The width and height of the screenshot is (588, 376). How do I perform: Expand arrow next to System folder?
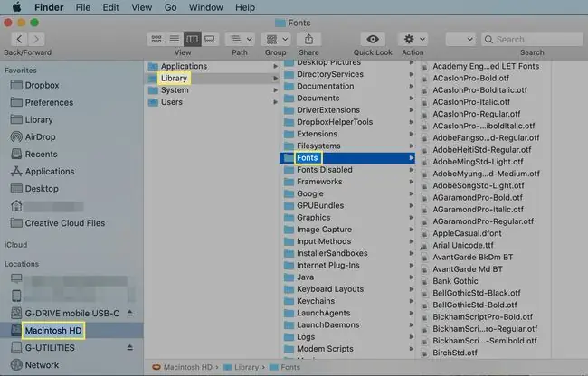coord(276,90)
